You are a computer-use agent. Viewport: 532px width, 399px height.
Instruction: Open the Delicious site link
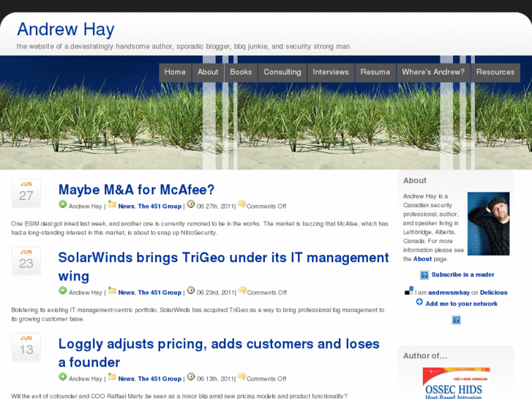click(494, 293)
